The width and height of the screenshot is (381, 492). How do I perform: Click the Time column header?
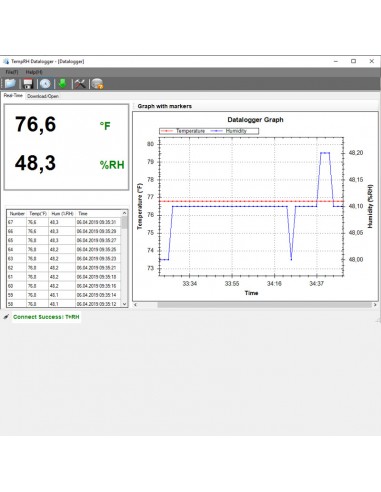coord(98,213)
